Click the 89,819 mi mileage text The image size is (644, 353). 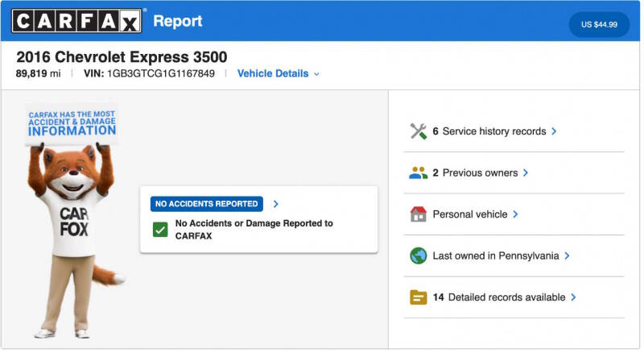coord(38,73)
